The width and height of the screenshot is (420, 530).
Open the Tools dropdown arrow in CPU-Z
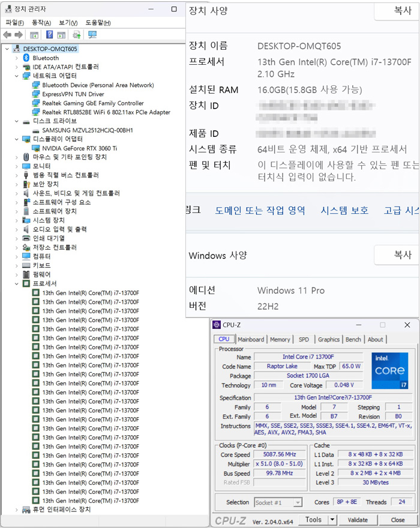pyautogui.click(x=332, y=520)
